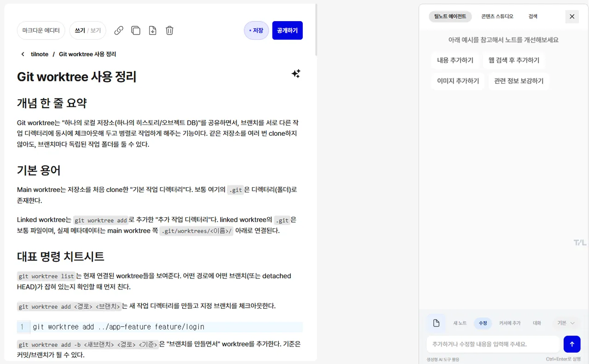Click the 내용 추가하기 suggestion chip
Screen dimensions: 589x364
[x=455, y=60]
